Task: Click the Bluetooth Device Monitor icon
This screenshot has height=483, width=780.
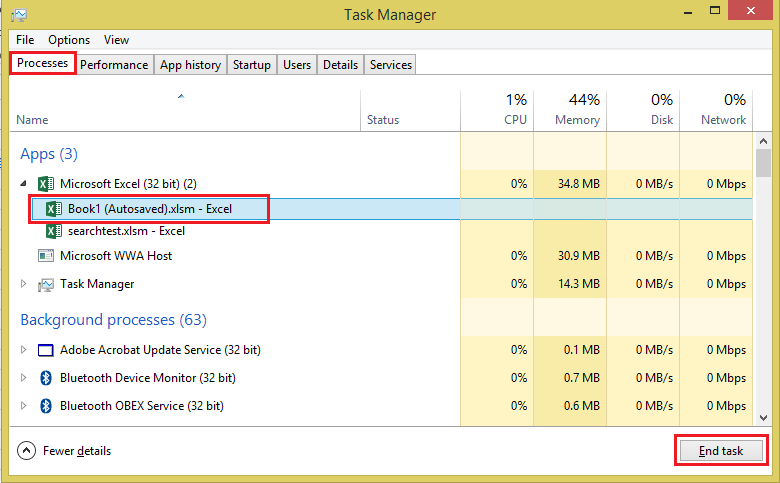Action: point(46,378)
